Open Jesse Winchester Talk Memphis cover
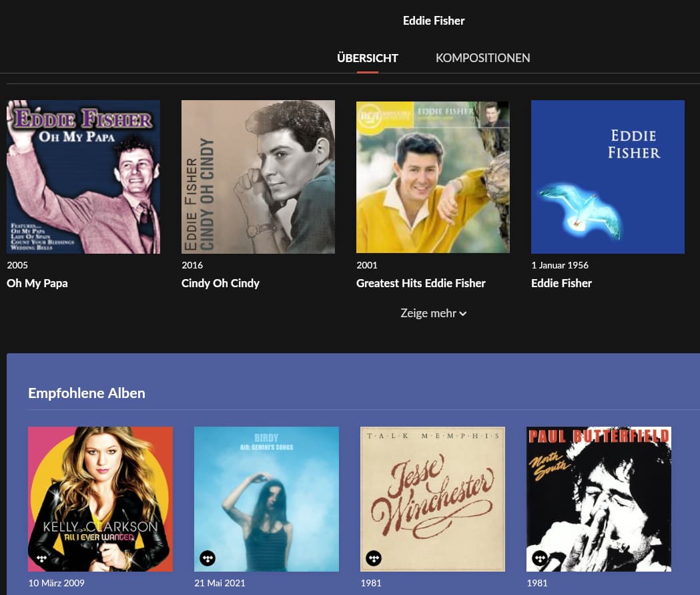Viewport: 700px width, 595px height. [x=432, y=499]
